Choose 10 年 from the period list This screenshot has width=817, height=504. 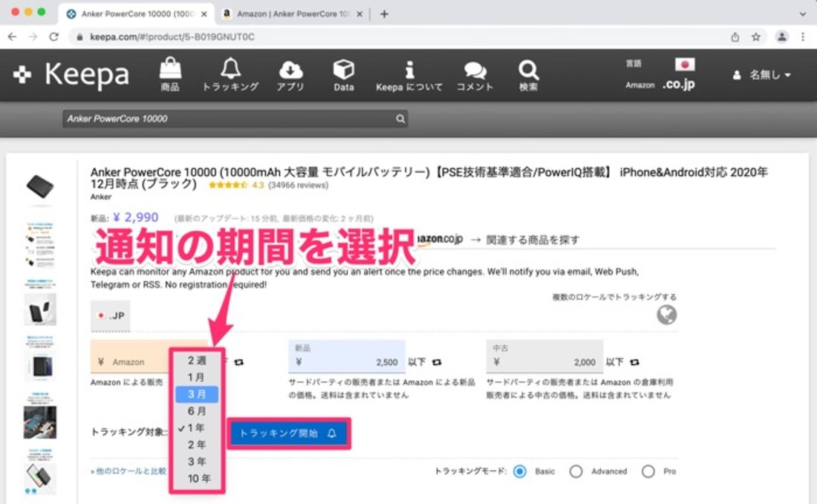(197, 478)
